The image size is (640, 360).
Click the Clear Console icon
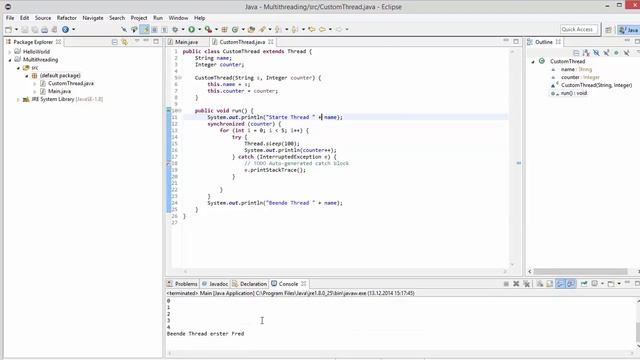coord(540,284)
